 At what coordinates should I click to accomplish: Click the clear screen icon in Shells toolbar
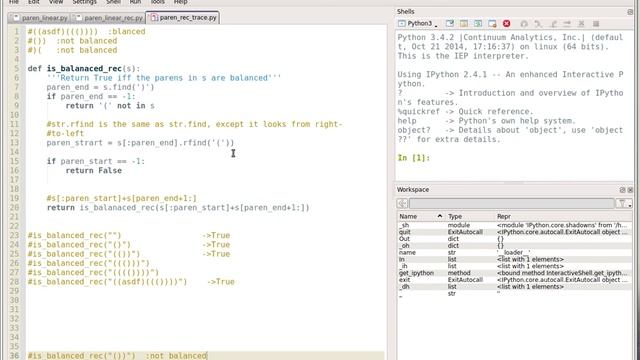[x=450, y=24]
